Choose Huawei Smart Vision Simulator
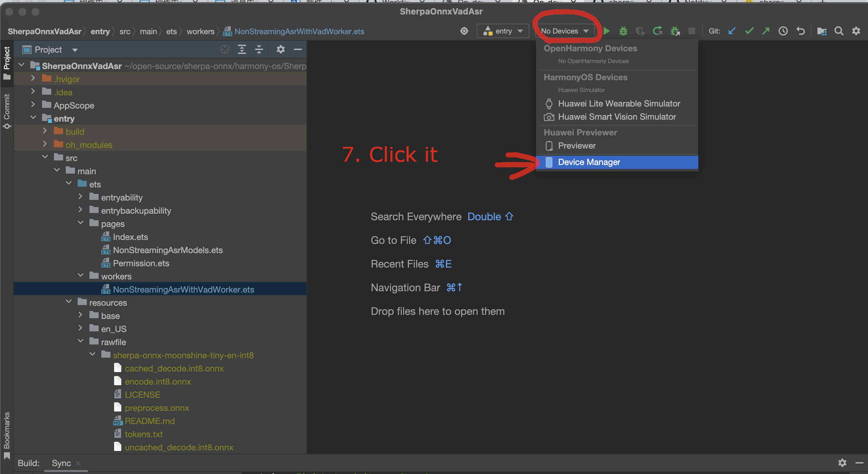This screenshot has height=474, width=868. (x=617, y=117)
